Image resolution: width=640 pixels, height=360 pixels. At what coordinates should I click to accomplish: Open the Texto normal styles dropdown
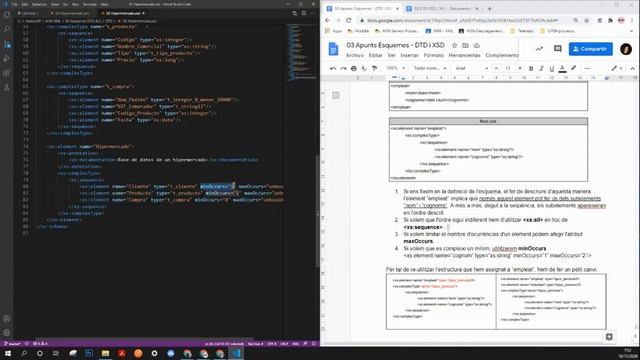(430, 68)
